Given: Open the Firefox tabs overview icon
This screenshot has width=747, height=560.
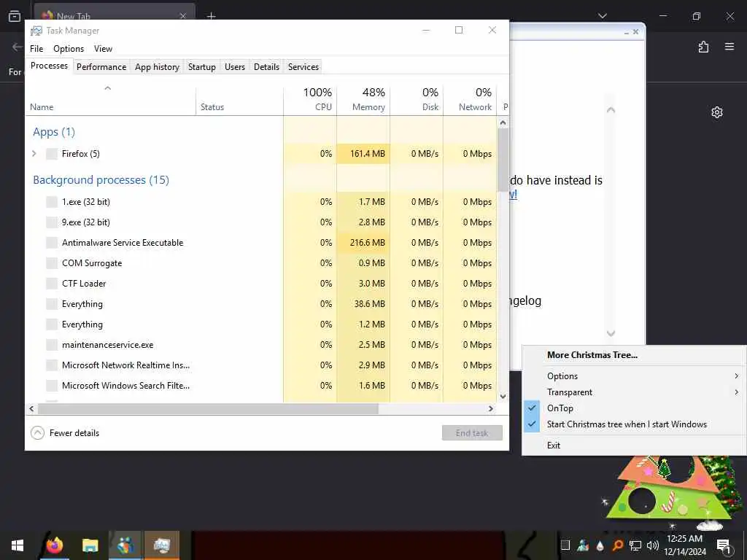Looking at the screenshot, I should tap(15, 16).
